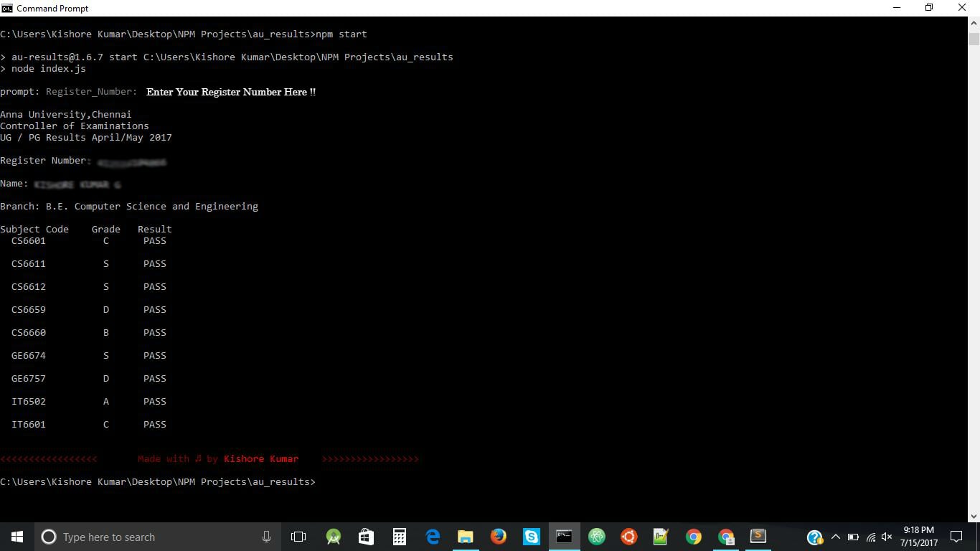Click the red 'Kishore Kumar' credit text
This screenshot has width=980, height=551.
click(x=261, y=458)
